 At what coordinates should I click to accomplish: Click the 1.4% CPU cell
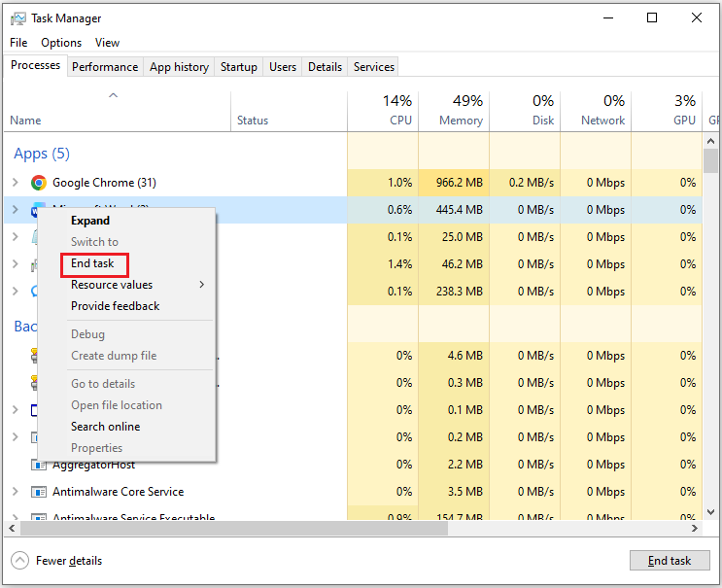tap(383, 263)
